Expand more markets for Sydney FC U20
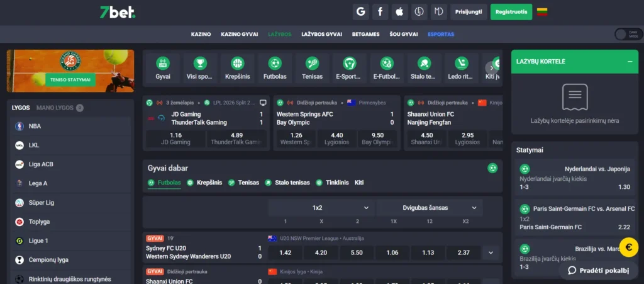The width and height of the screenshot is (644, 284). tap(491, 253)
